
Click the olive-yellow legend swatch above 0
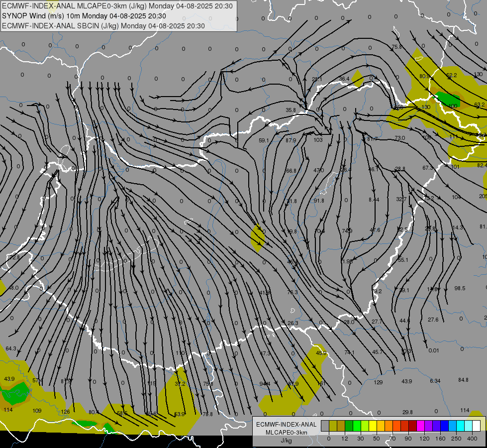(x=333, y=426)
